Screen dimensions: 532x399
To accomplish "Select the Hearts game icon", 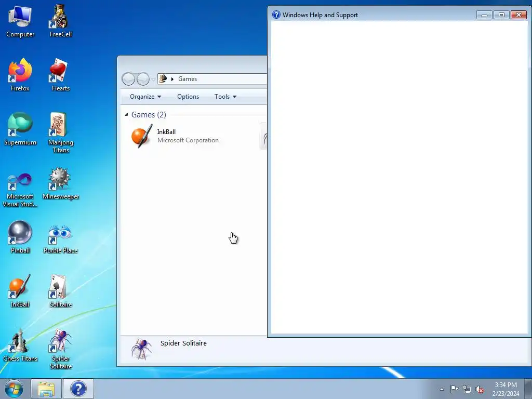I will click(60, 75).
